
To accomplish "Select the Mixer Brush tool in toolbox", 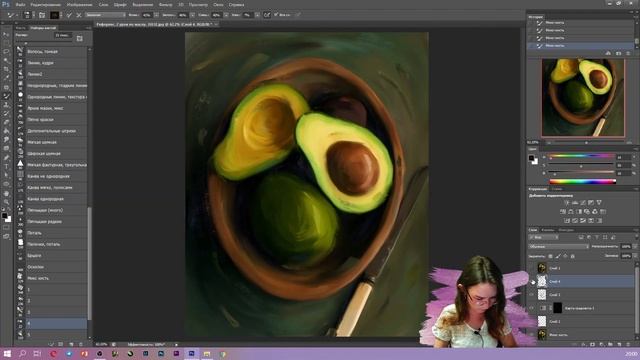I will point(6,96).
